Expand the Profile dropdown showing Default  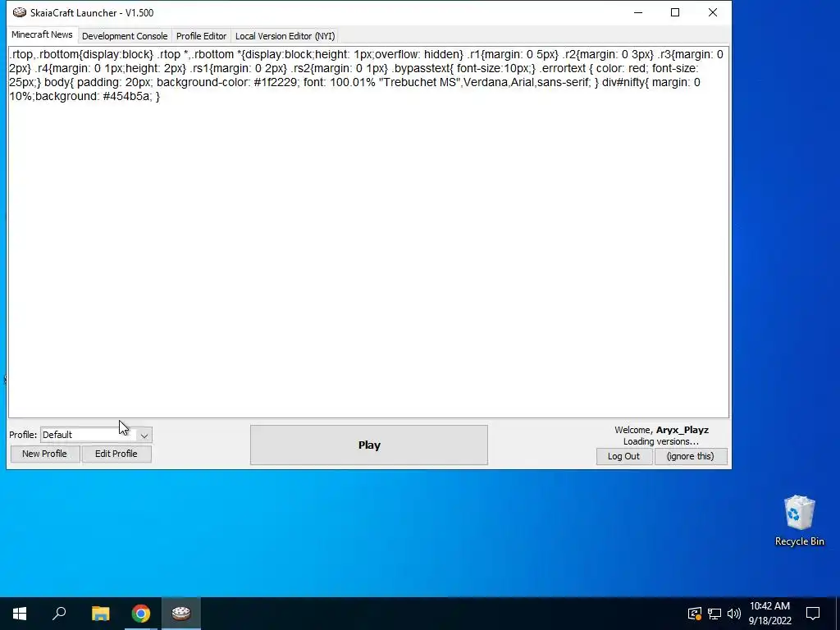coord(97,435)
